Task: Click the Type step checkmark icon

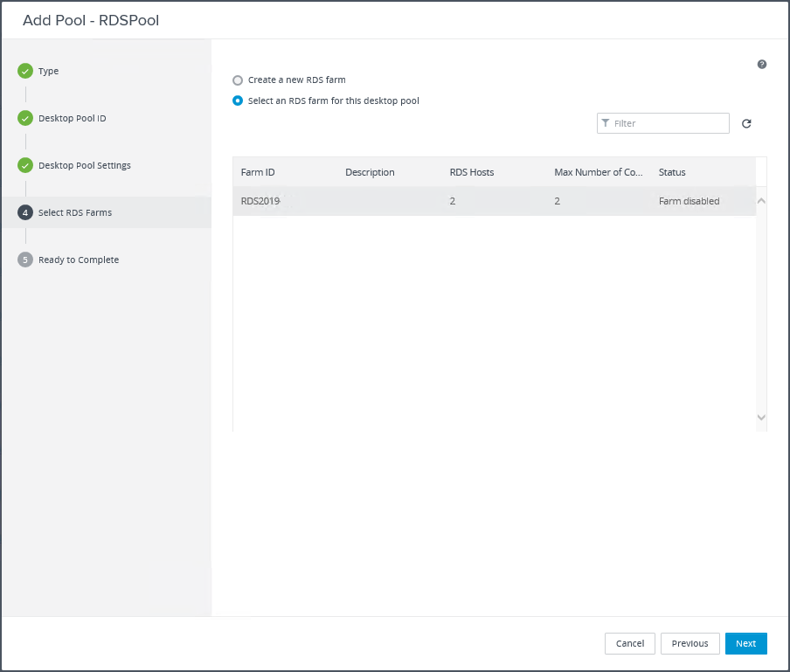Action: pyautogui.click(x=25, y=72)
